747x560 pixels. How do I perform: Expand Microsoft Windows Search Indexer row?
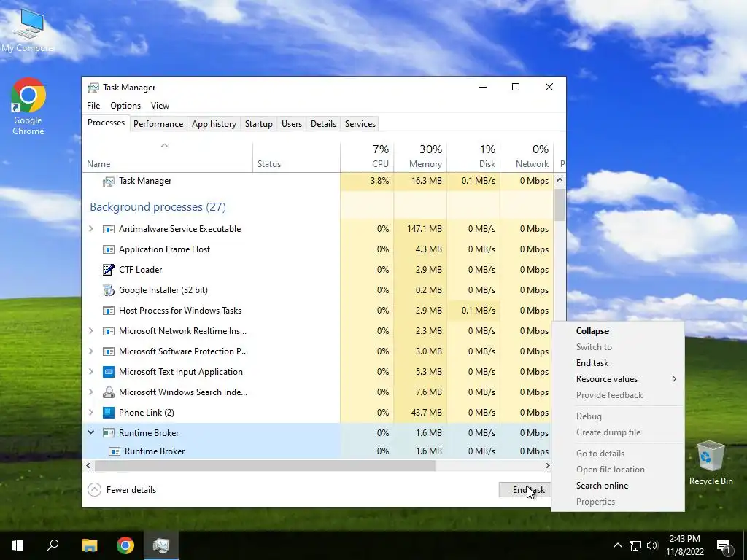[x=91, y=392]
